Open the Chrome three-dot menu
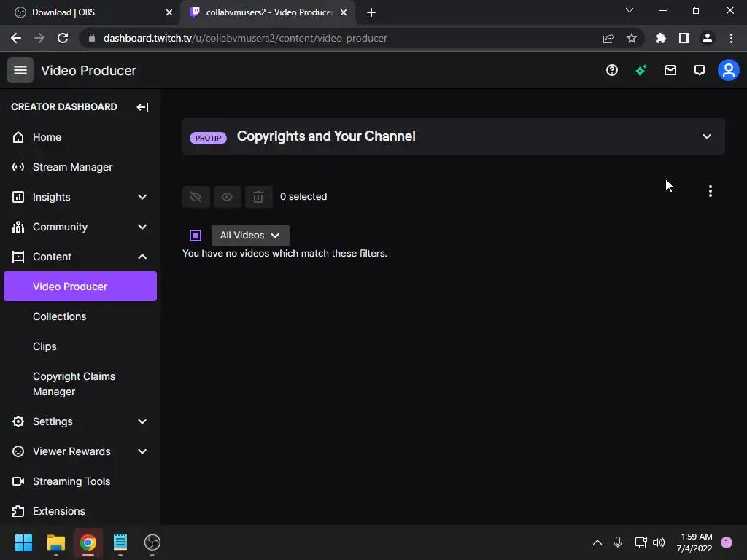This screenshot has height=560, width=747. coord(731,38)
